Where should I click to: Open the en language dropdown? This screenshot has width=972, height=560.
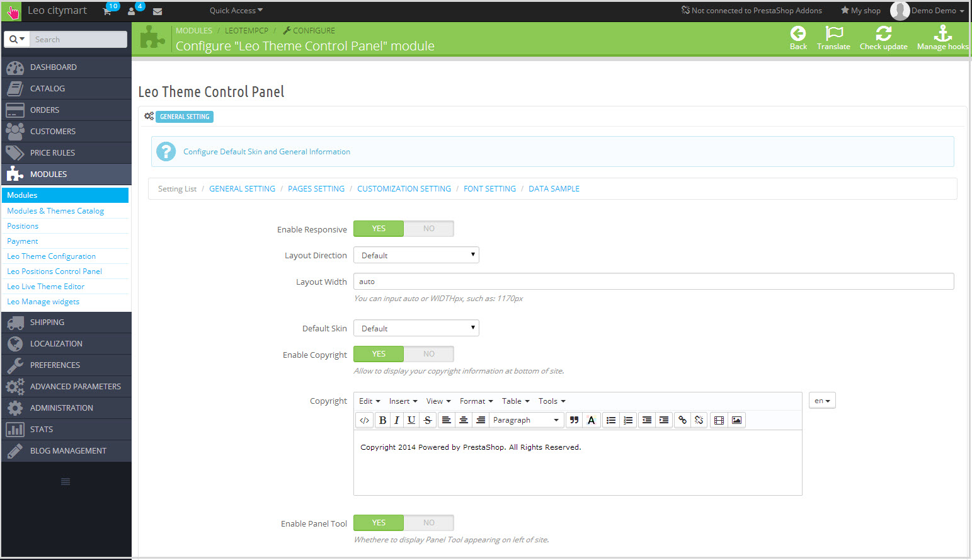[822, 401]
